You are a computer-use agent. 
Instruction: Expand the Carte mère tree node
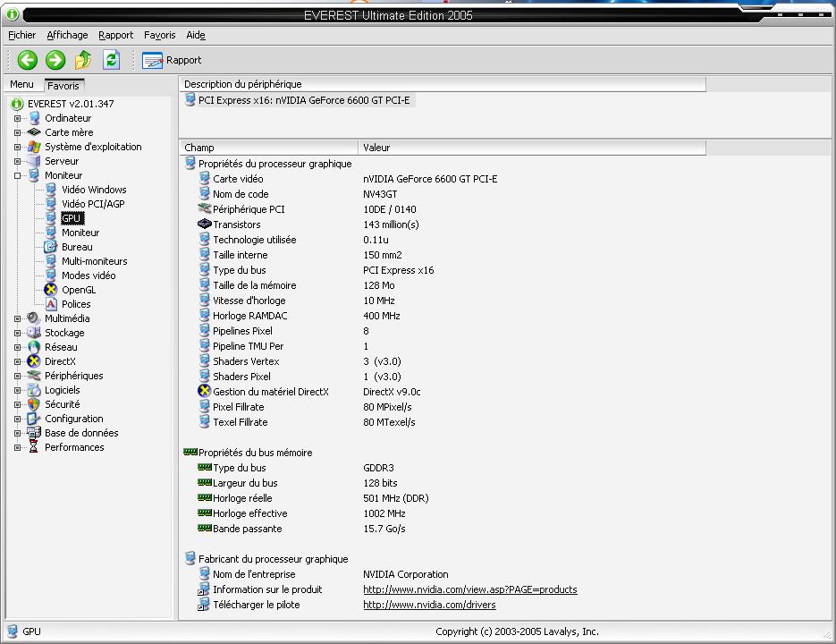click(x=18, y=132)
